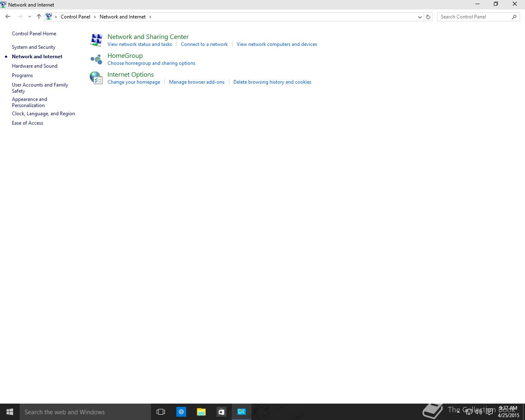The width and height of the screenshot is (525, 420).
Task: Click the taskbar search box
Action: click(85, 412)
